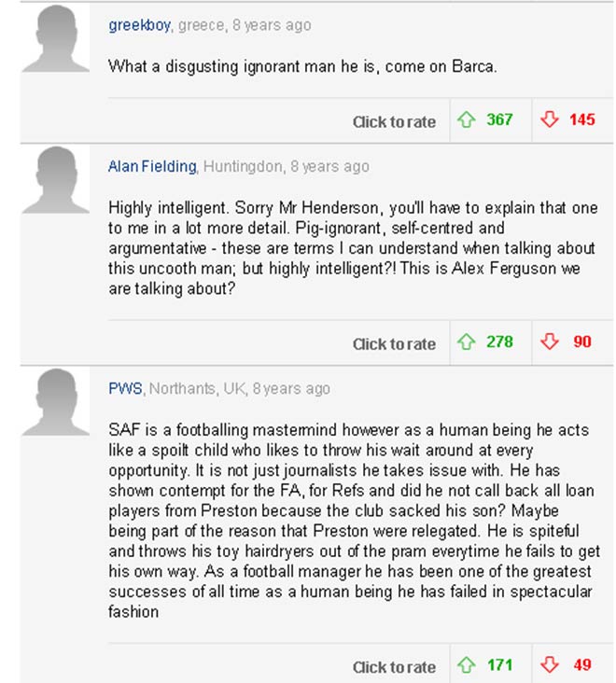This screenshot has width=616, height=683.
Task: Upvote the PWS comment
Action: (x=467, y=666)
